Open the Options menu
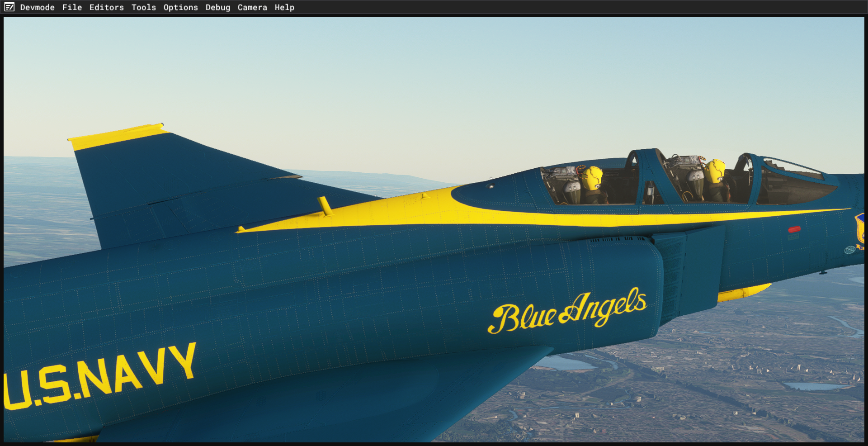The image size is (868, 446). click(181, 7)
